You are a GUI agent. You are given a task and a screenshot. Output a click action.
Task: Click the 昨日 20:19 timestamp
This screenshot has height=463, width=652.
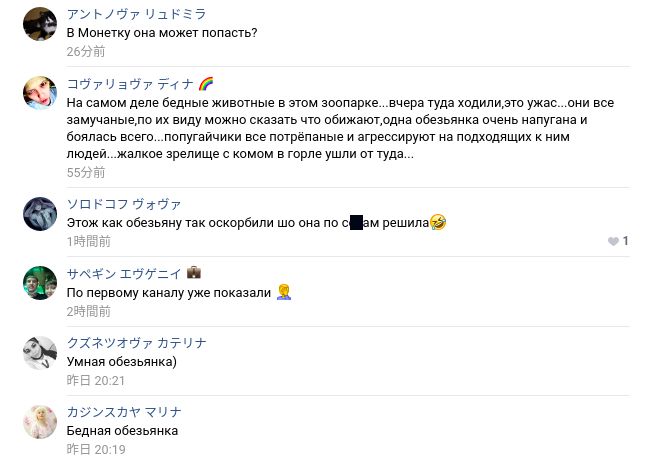(x=95, y=449)
